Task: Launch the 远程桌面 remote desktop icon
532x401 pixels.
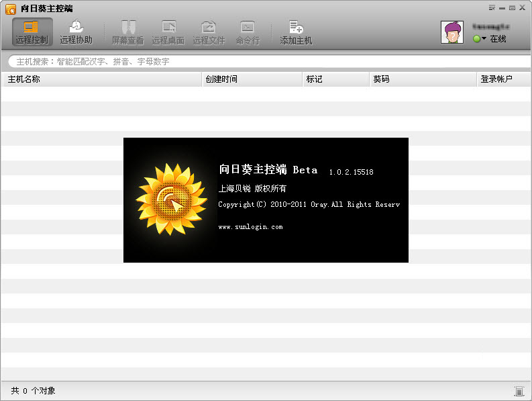Action: click(168, 32)
